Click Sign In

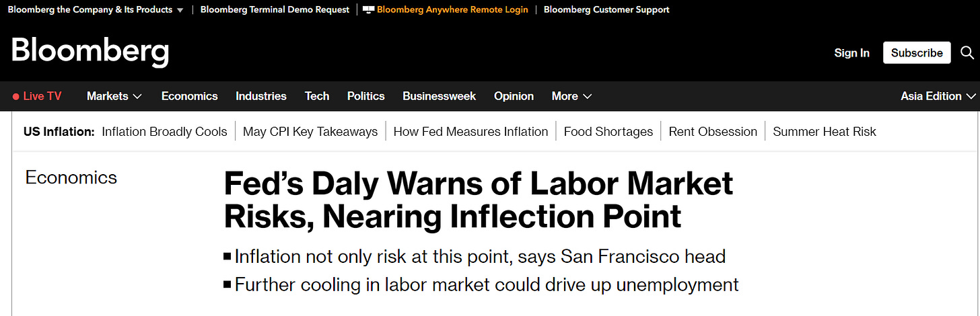coord(851,52)
